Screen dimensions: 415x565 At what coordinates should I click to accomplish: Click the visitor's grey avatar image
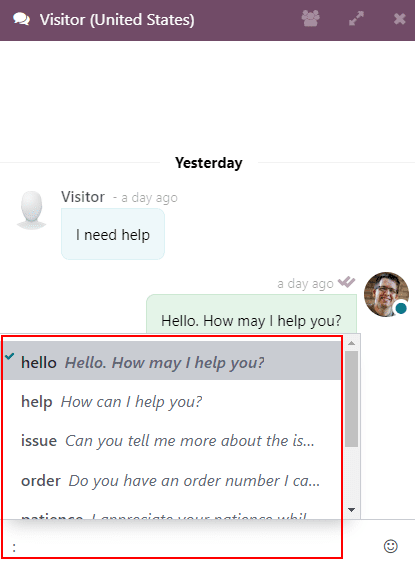tap(31, 210)
